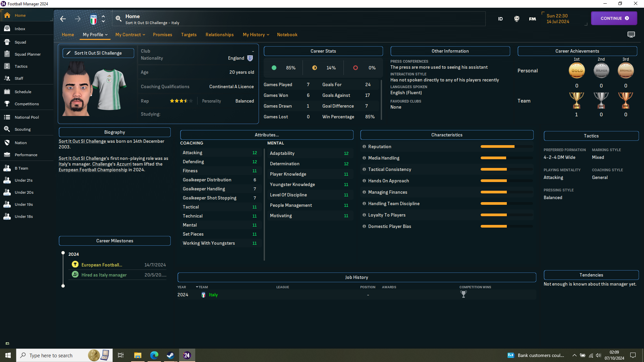Open the Staff section icon

(x=7, y=78)
